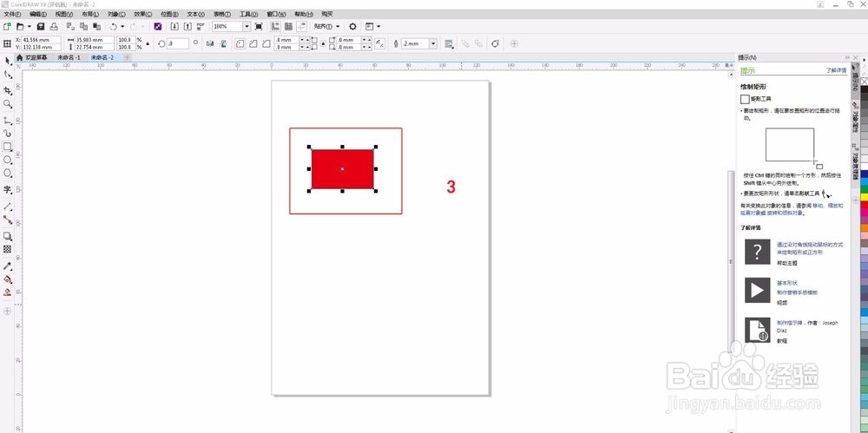The image size is (868, 433).
Task: Select the Color Eyedropper tool
Action: point(7,266)
